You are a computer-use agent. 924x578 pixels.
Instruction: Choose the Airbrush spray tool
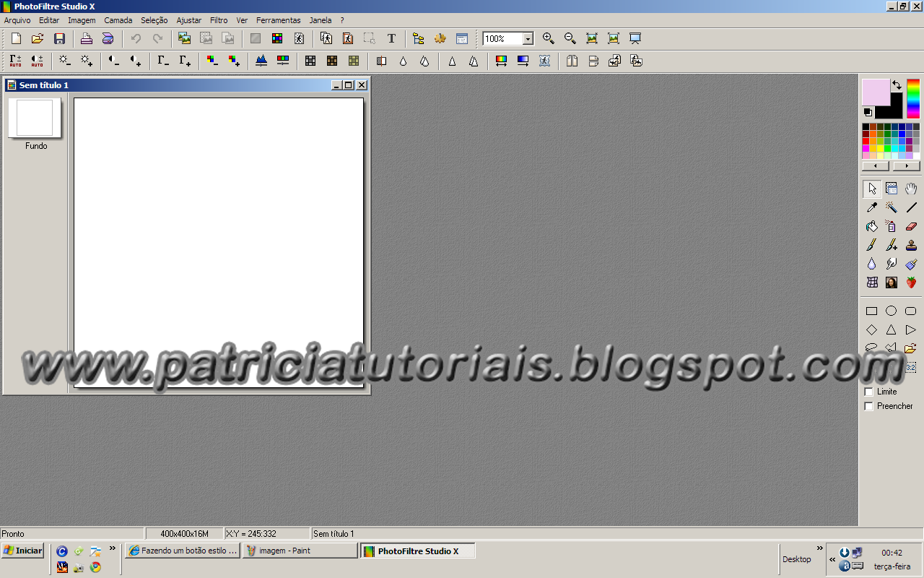[x=891, y=226]
